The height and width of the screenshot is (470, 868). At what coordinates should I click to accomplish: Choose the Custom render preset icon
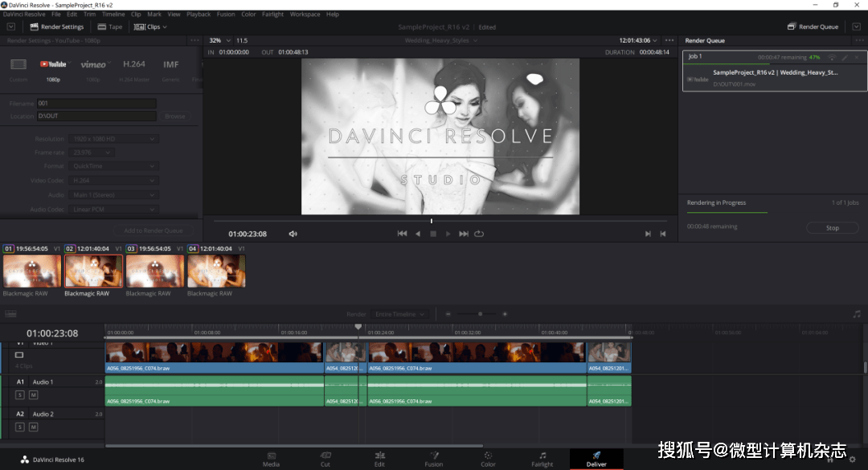(18, 64)
